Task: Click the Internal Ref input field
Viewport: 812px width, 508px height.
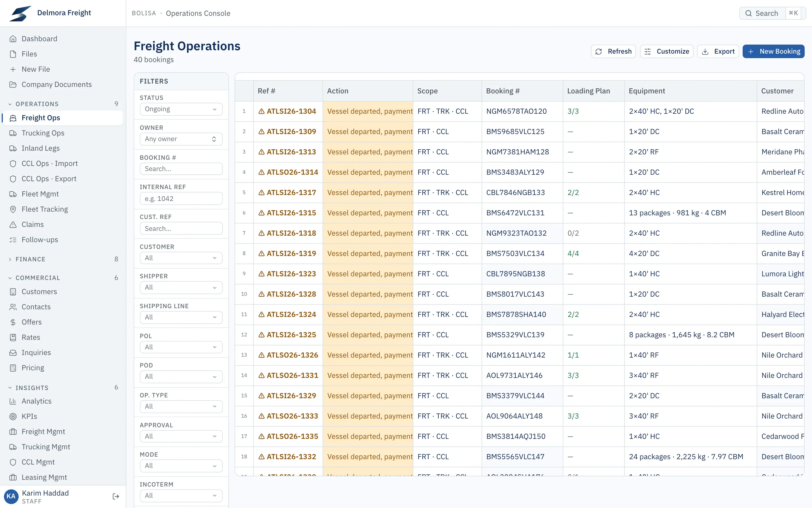Action: (x=181, y=199)
